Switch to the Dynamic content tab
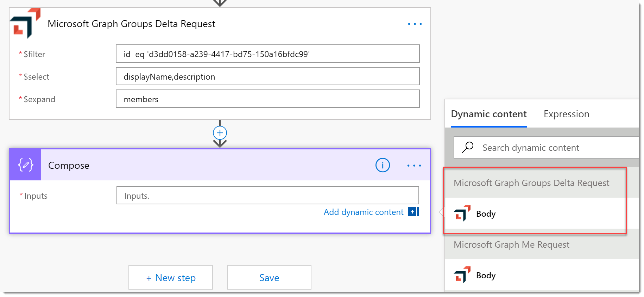Viewport: 644px width, 297px height. tap(489, 114)
